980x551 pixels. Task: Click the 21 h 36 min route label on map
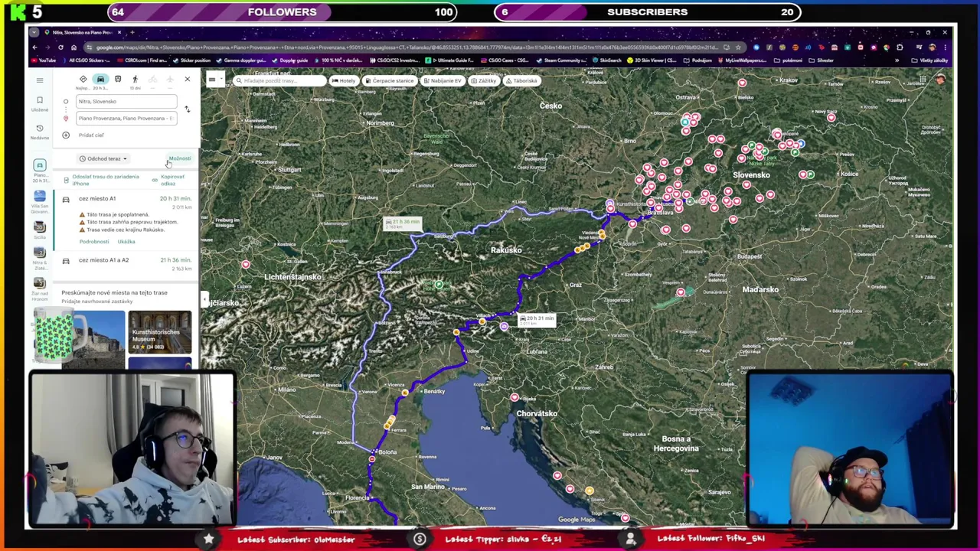click(403, 223)
